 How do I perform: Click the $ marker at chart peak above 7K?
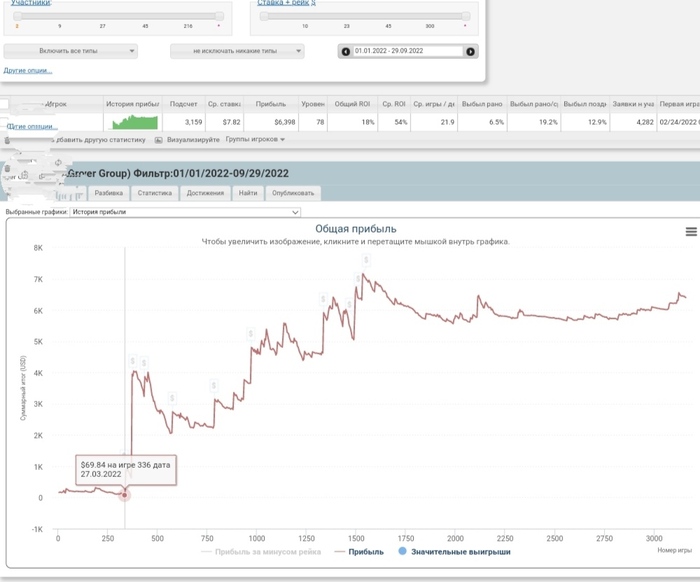click(366, 260)
